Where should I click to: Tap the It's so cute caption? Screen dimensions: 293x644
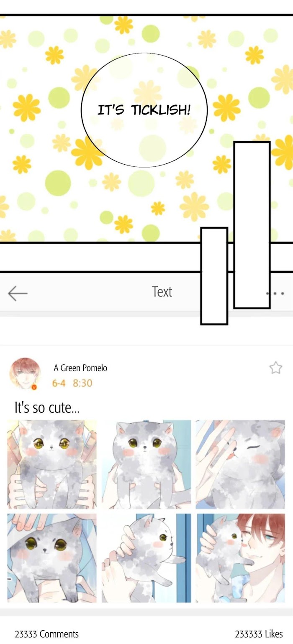(x=47, y=407)
